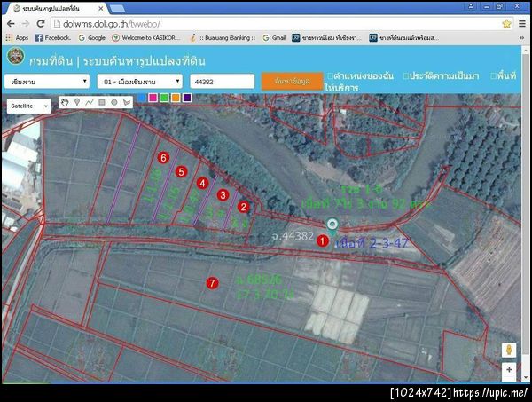The height and width of the screenshot is (402, 532).
Task: Show hidden bookmarks with the double chevron
Action: pyautogui.click(x=522, y=37)
